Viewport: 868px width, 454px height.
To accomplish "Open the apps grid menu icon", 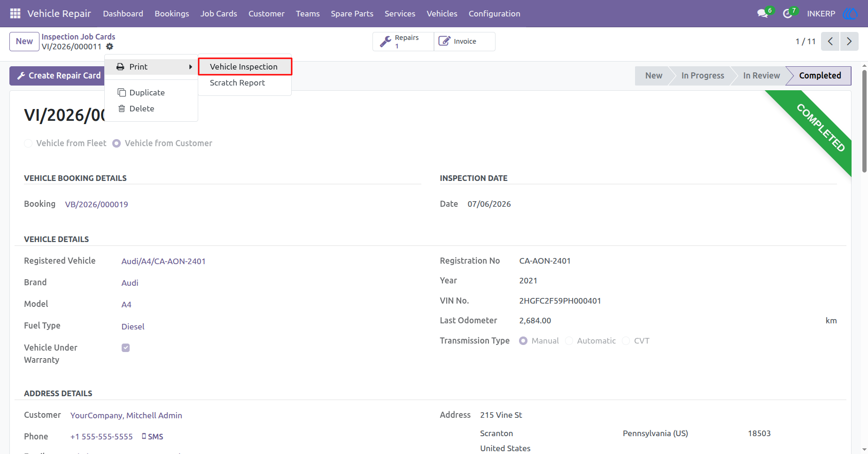I will tap(15, 14).
